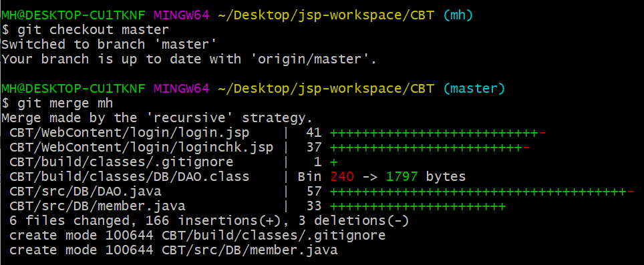
Task: Click the CBT/WebContent/login/login.jsp file path
Action: pos(130,133)
